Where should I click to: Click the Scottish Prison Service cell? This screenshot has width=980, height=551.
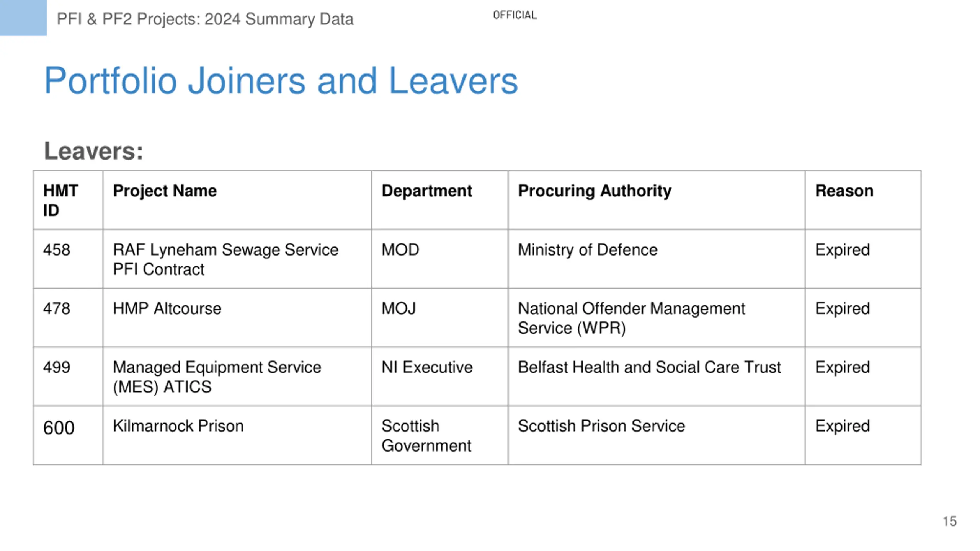pyautogui.click(x=657, y=435)
